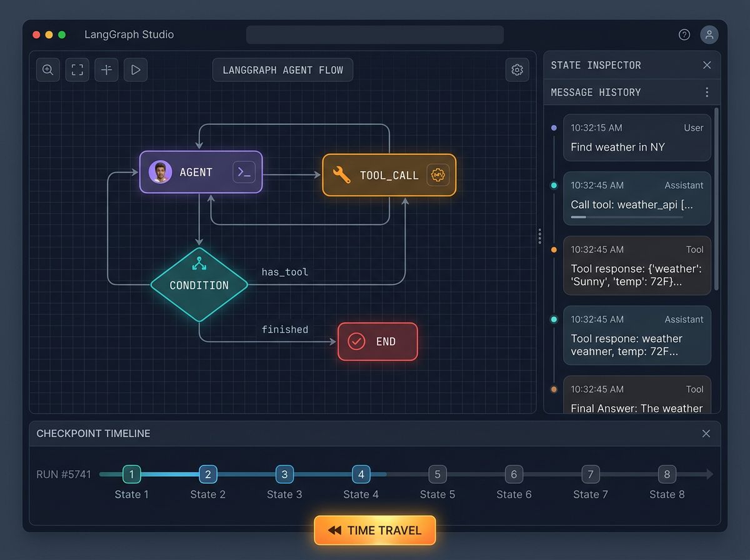Jump to checkpoint State 4 marker
750x560 pixels.
pos(361,474)
